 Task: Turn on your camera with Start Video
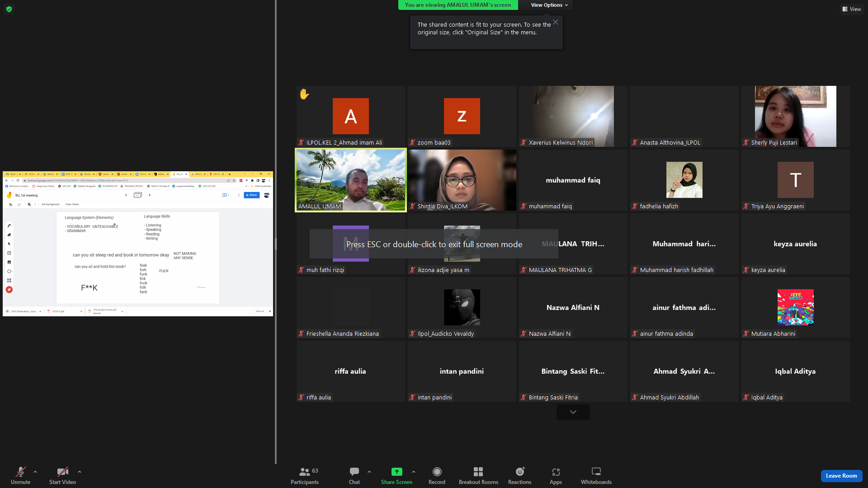click(62, 476)
